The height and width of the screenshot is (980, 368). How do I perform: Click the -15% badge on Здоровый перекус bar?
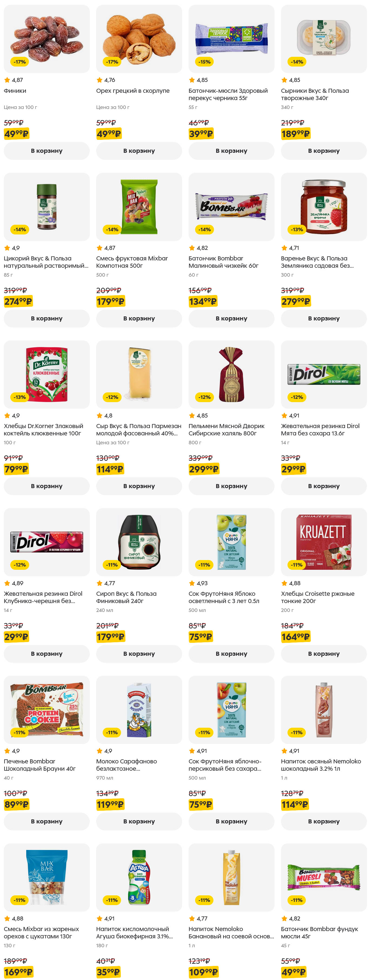[204, 62]
